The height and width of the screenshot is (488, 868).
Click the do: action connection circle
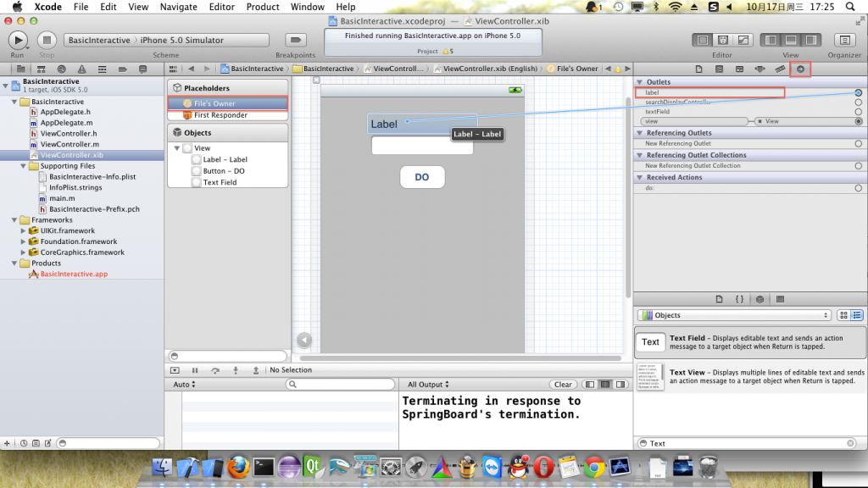click(x=858, y=188)
